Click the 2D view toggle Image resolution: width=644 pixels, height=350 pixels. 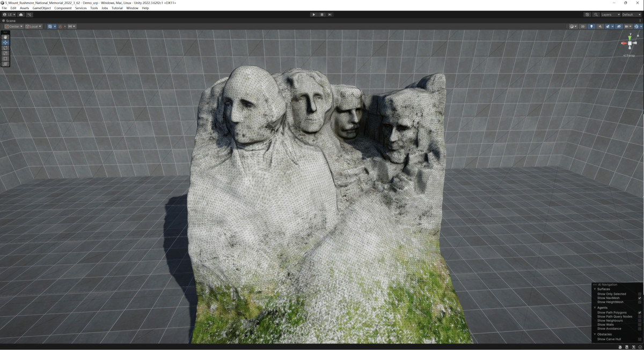[582, 26]
